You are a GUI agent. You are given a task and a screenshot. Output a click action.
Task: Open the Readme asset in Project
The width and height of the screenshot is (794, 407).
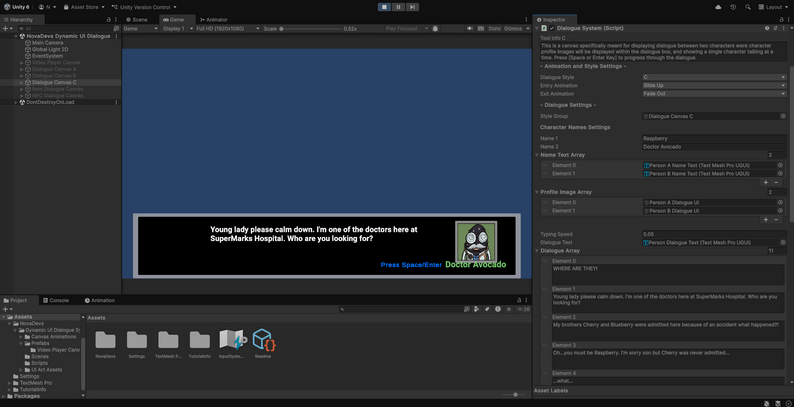pos(263,344)
